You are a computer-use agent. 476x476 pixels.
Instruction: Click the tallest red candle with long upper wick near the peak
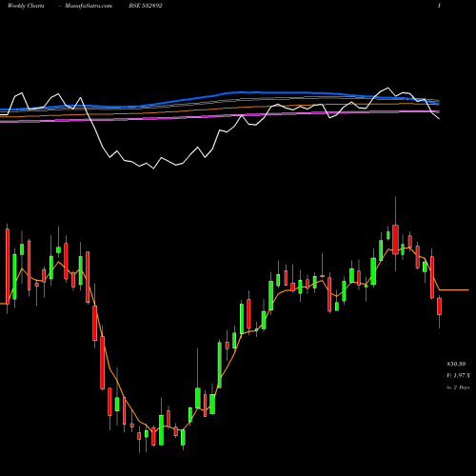(395, 240)
